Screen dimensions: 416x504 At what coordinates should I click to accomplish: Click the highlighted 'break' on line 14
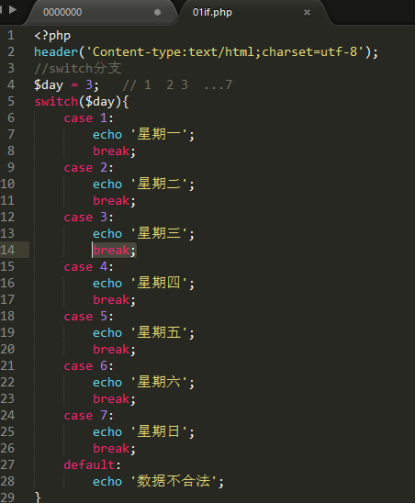(x=111, y=250)
